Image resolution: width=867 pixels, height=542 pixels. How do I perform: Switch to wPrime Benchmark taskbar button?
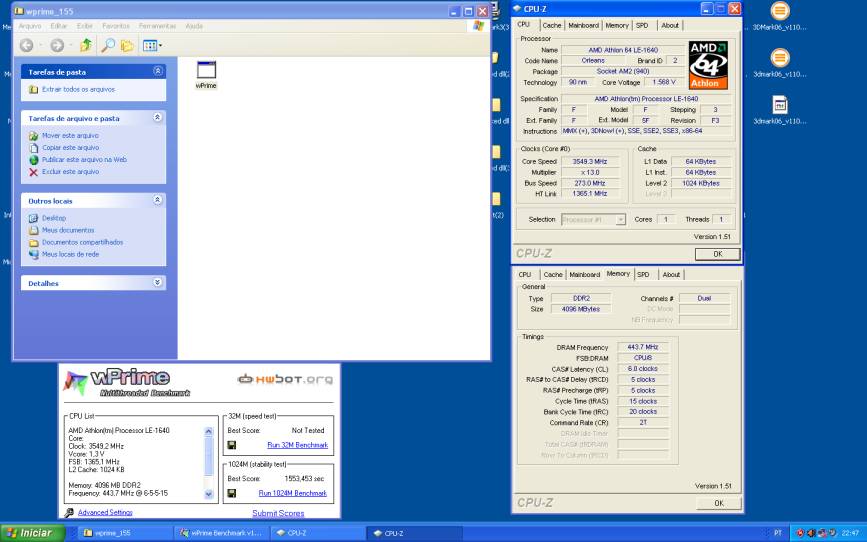221,533
